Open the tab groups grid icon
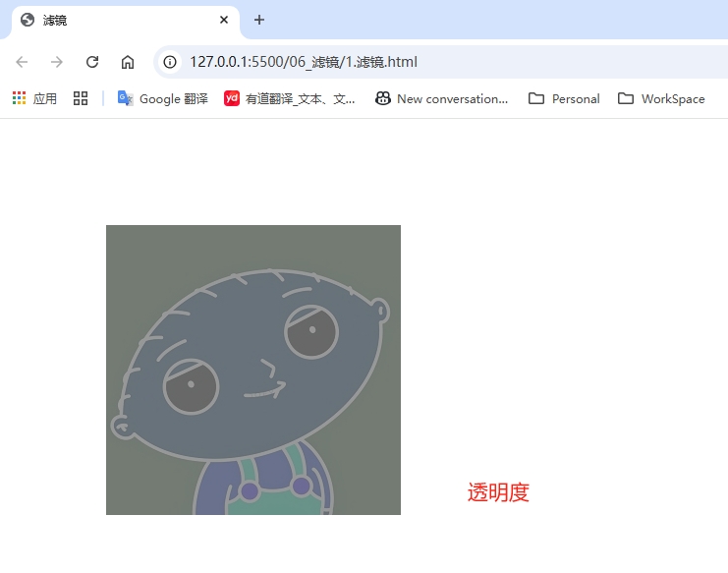The image size is (728, 573). (81, 98)
